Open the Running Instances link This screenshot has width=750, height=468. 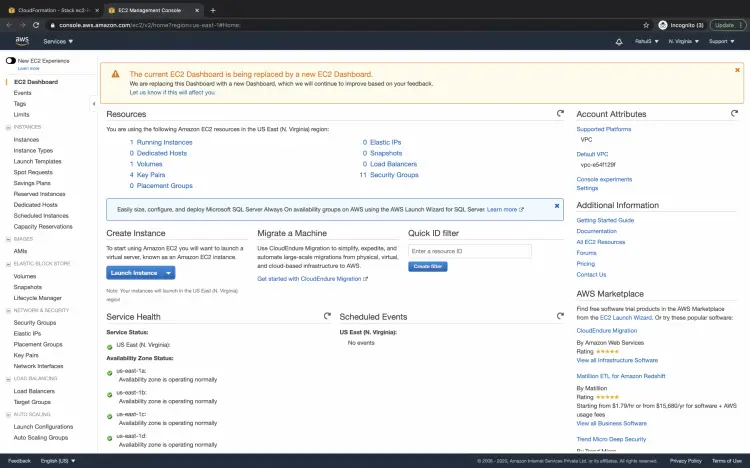[x=165, y=142]
